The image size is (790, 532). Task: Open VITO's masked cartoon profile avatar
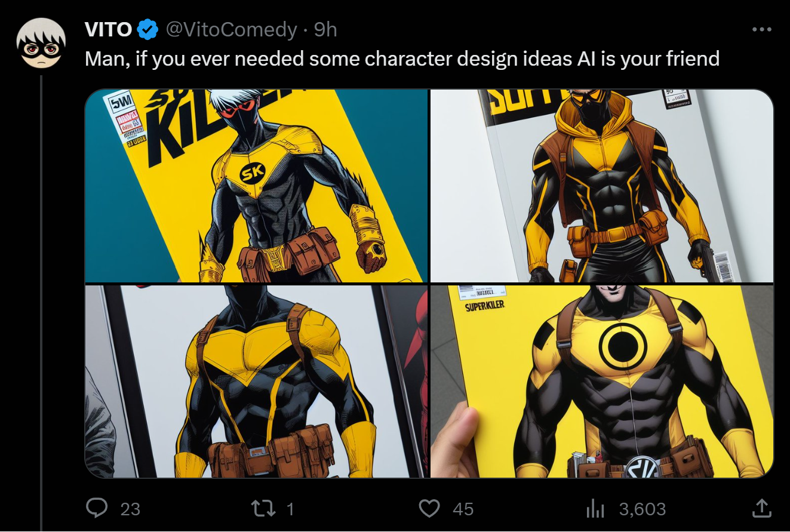pos(41,43)
